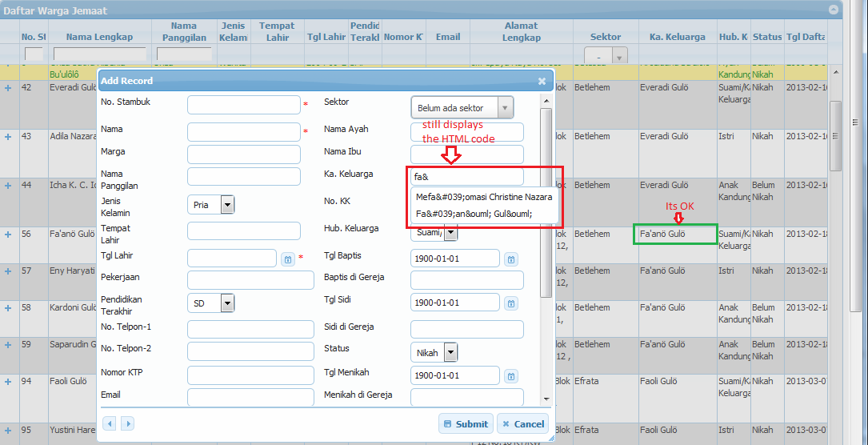Screen dimensions: 868x445
Task: Go to next record with right arrow
Action: pyautogui.click(x=127, y=423)
